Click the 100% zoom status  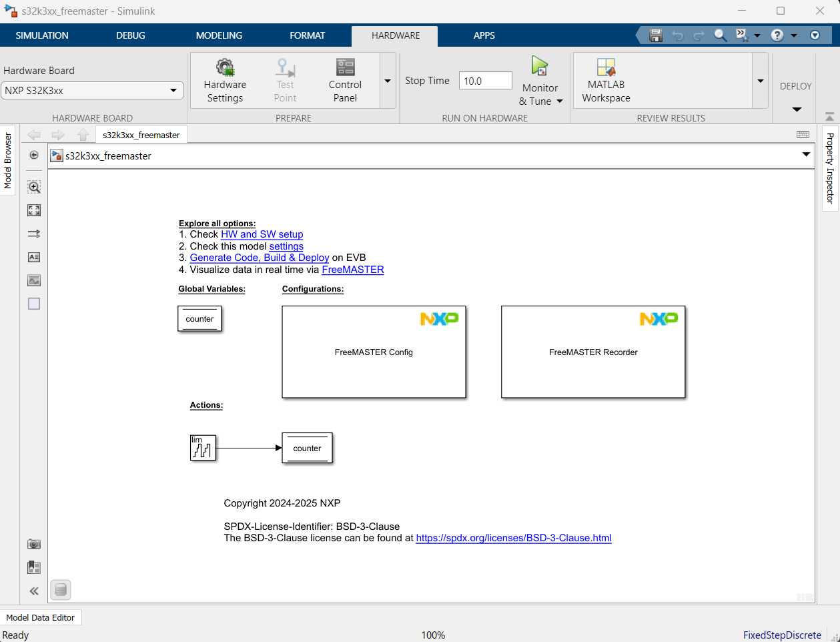click(x=433, y=635)
